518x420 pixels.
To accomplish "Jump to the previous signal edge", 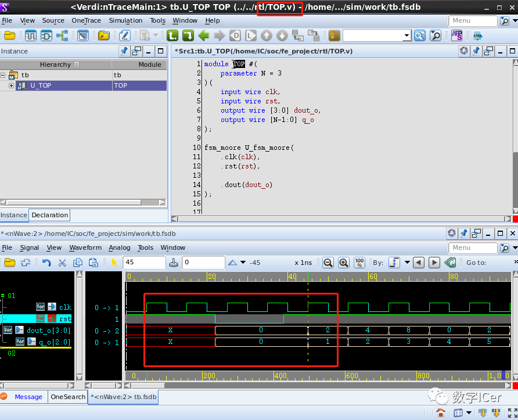I will point(418,263).
